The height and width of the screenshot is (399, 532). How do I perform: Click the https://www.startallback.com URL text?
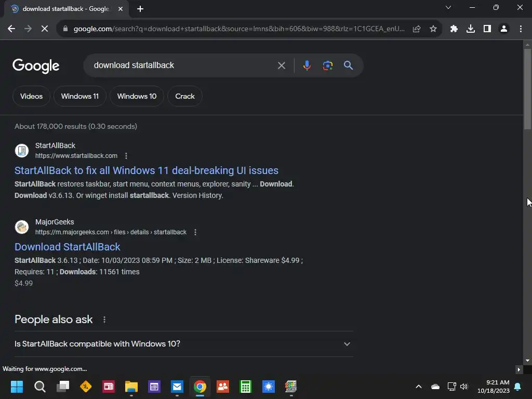[76, 156]
